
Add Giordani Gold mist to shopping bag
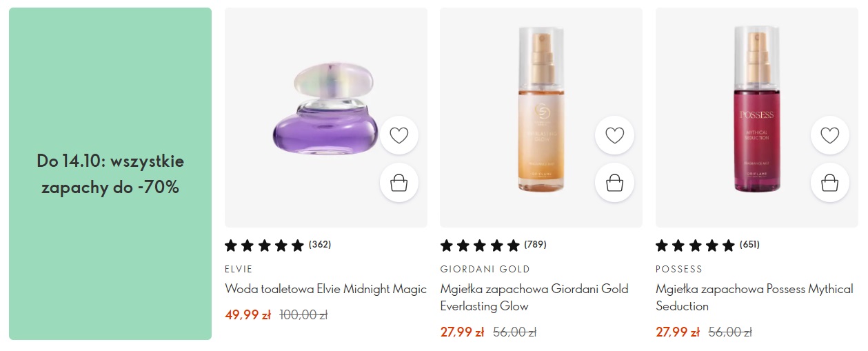pyautogui.click(x=614, y=183)
